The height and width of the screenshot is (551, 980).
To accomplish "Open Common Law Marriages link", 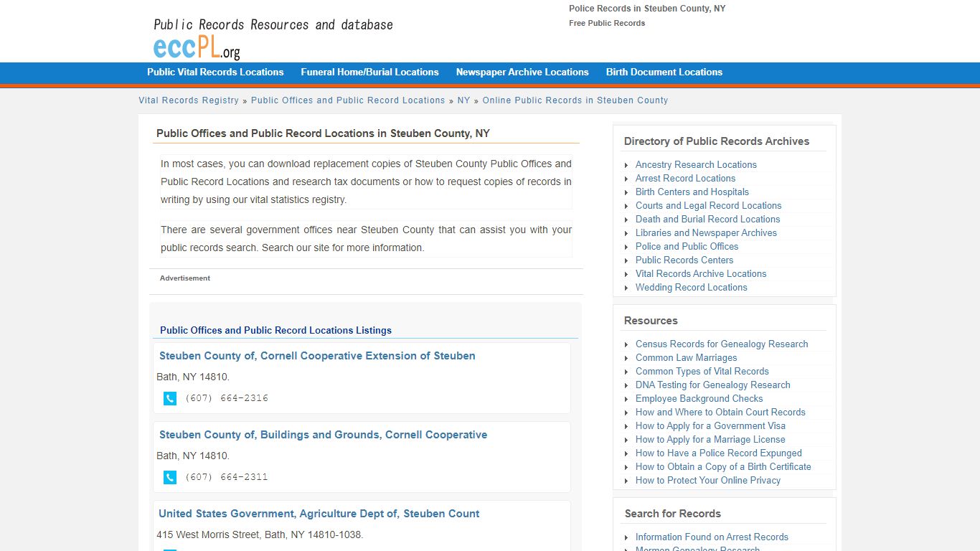I will [687, 358].
